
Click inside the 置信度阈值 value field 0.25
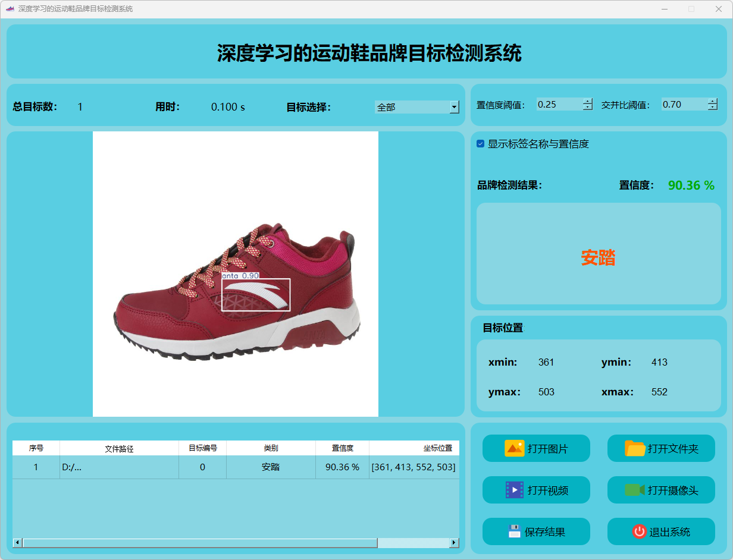[558, 105]
